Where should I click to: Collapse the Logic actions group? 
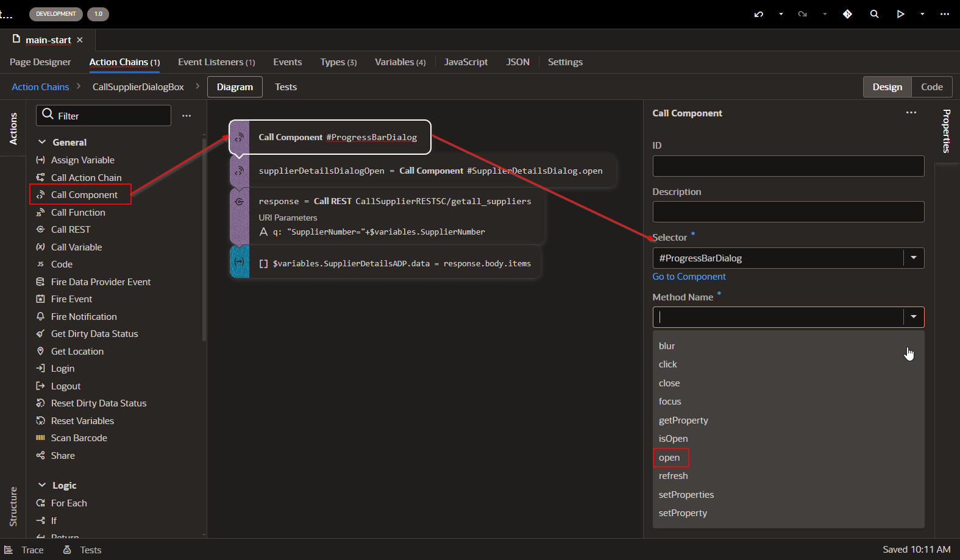42,485
